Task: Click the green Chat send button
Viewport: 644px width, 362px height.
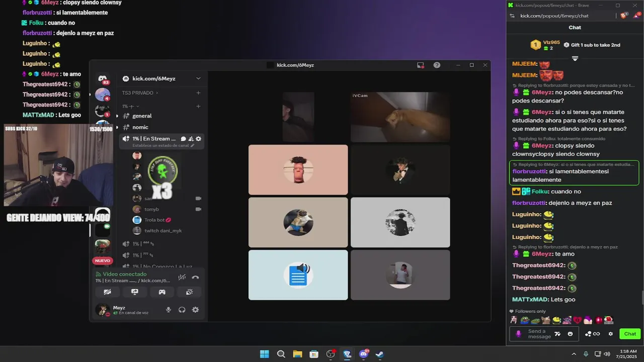Action: coord(630,334)
